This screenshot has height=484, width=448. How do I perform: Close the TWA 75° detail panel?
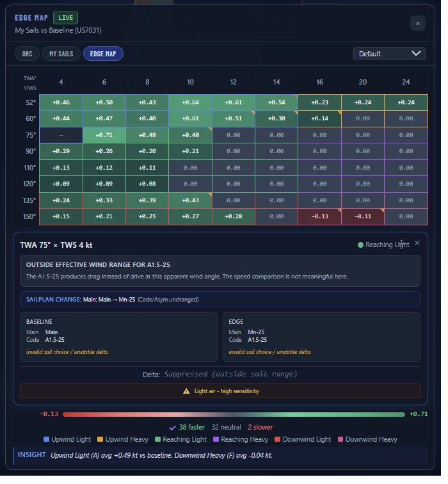(417, 243)
